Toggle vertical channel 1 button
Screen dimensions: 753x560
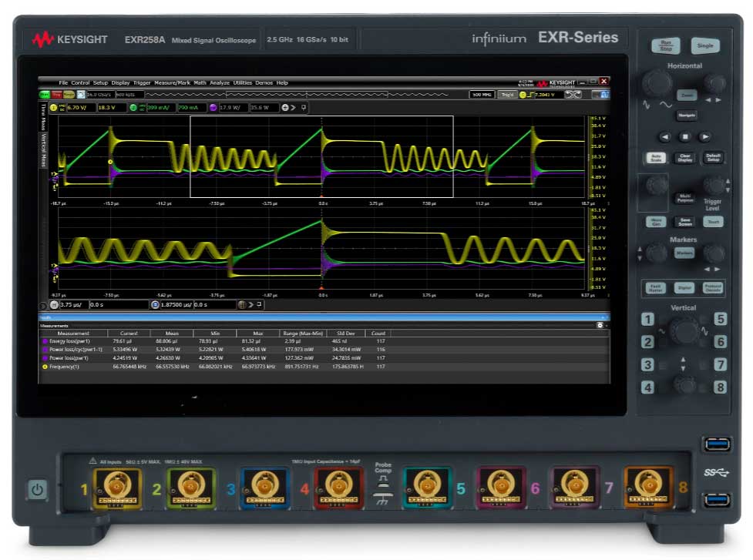(x=648, y=320)
